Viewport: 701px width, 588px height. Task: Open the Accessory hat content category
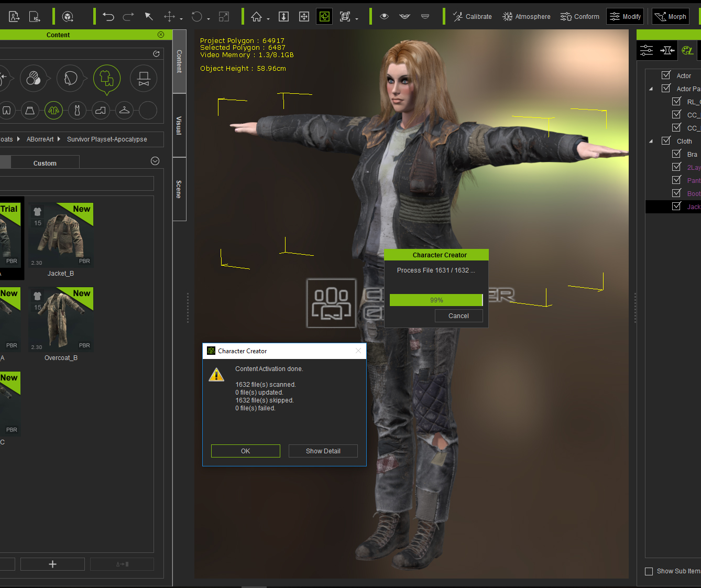[144, 79]
